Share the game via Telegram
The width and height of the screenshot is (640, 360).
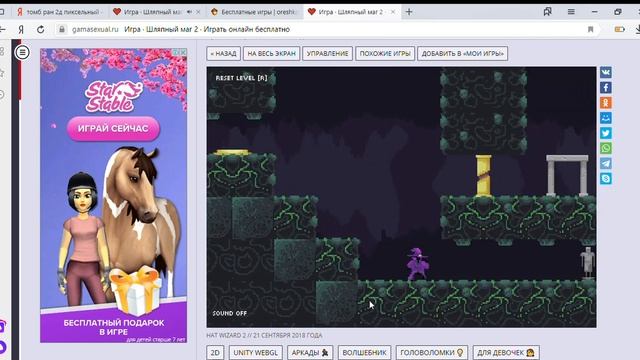606,163
